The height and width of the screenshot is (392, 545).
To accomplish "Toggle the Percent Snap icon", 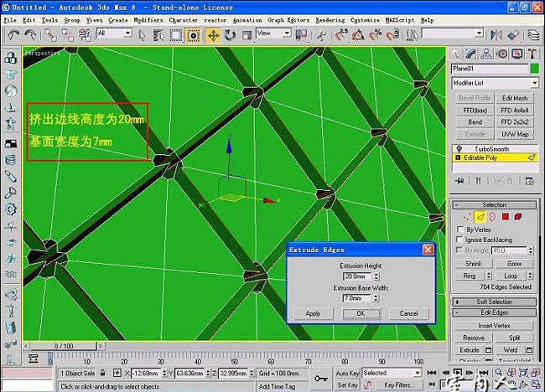I will pyautogui.click(x=376, y=34).
